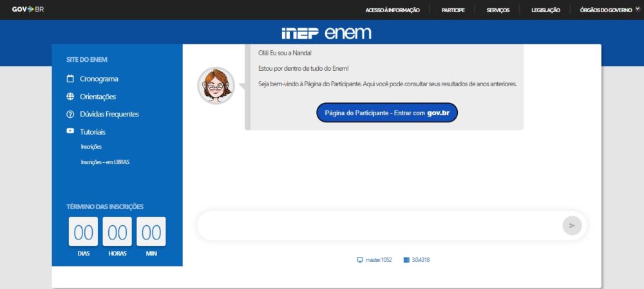The image size is (644, 289).
Task: Open the Inscrições – em LIBRAS tutorial
Action: click(x=105, y=162)
